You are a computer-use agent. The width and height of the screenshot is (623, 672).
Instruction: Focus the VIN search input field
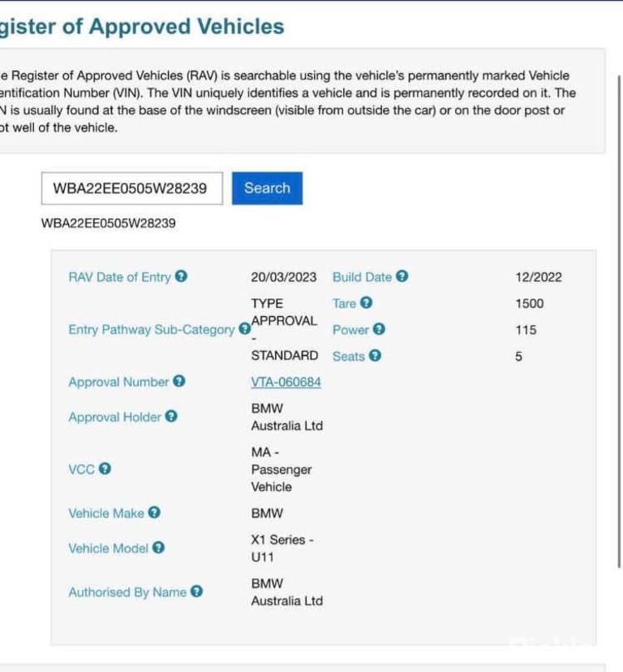click(132, 188)
